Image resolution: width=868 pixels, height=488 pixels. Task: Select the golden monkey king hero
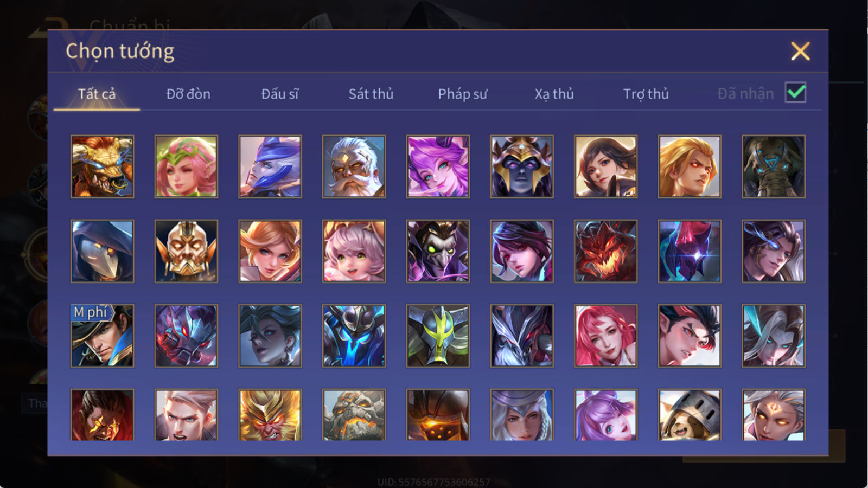point(270,415)
